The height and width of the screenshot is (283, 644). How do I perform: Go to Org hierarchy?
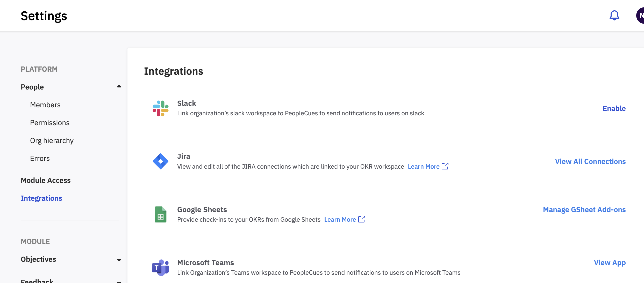tap(52, 140)
